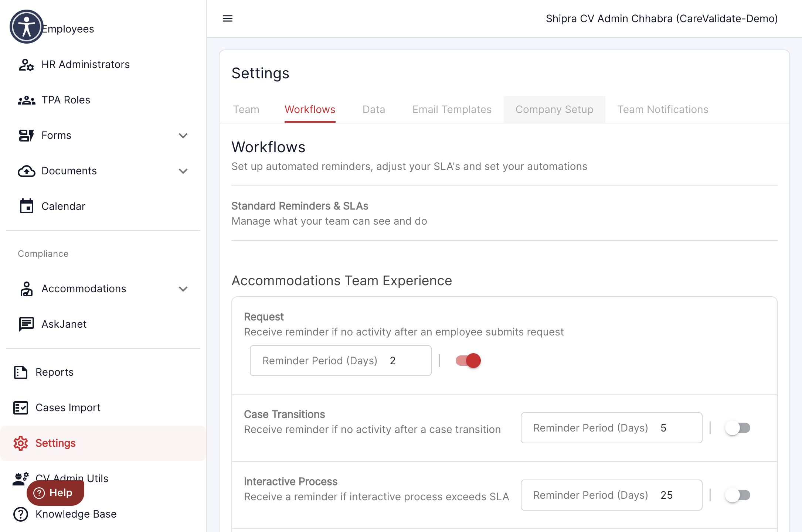Viewport: 802px width, 532px height.
Task: Open the Reports page
Action: (x=103, y=372)
